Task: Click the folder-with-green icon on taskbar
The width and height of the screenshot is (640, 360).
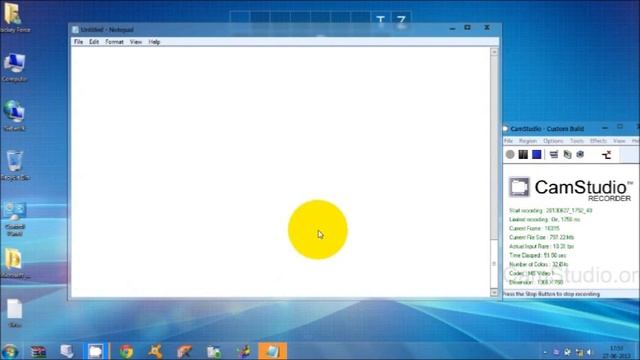Action: [x=213, y=351]
